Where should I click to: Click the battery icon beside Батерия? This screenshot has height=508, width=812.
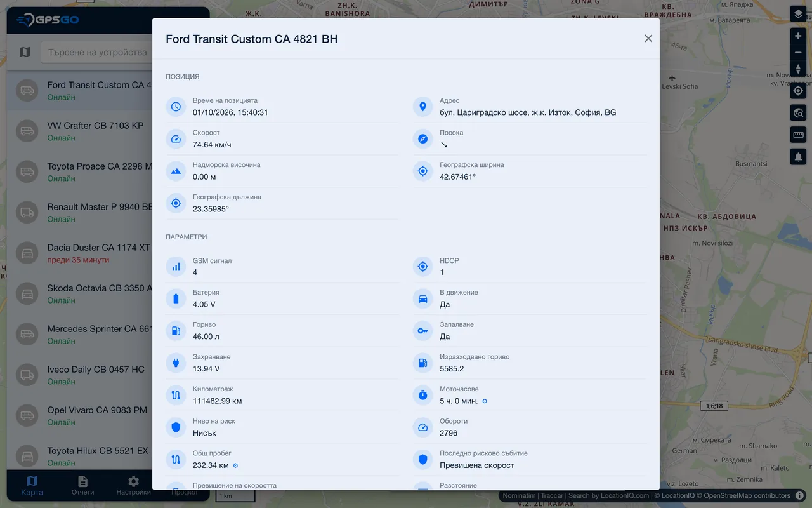click(x=176, y=298)
